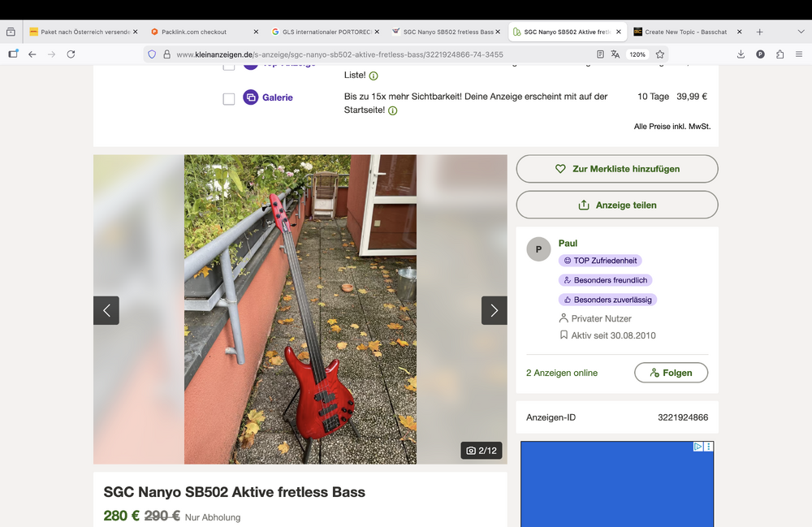
Task: Reload the current page
Action: [x=71, y=54]
